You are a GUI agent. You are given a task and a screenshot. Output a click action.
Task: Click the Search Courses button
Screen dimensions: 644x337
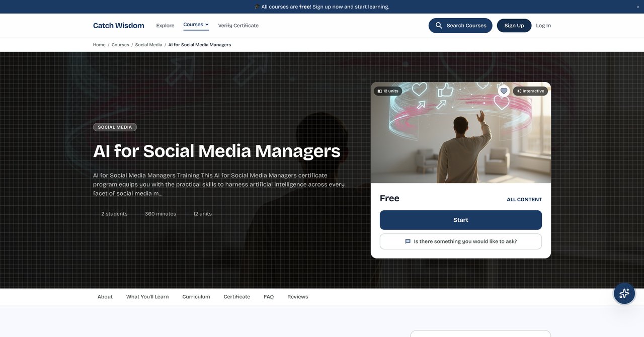(x=460, y=26)
